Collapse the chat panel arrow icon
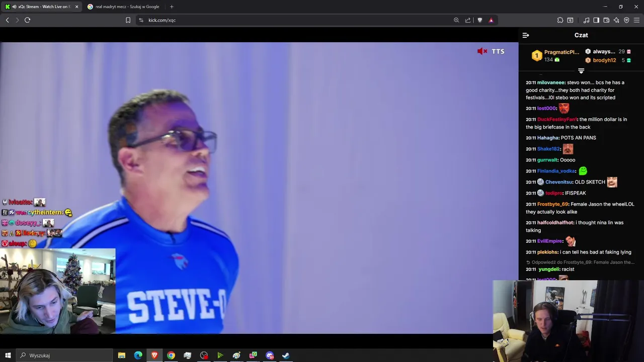 coord(526,35)
